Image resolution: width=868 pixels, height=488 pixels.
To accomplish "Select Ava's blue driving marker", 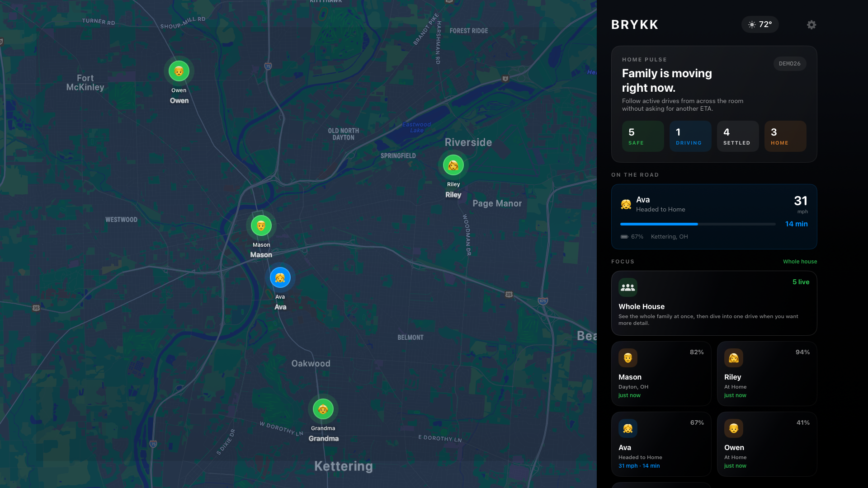I will coord(280,277).
